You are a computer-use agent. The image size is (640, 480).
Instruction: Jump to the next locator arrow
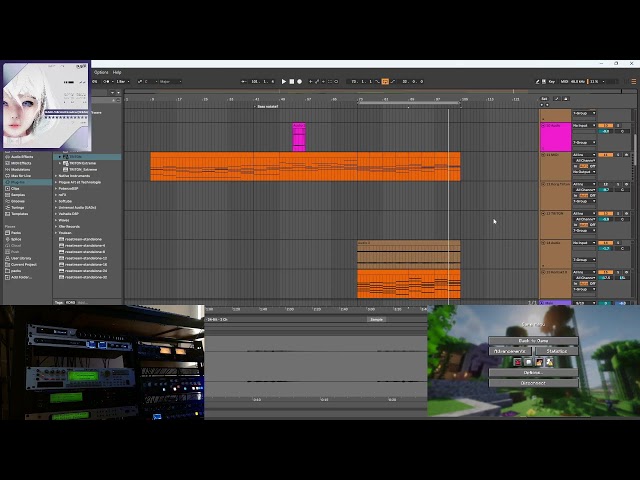(x=547, y=105)
